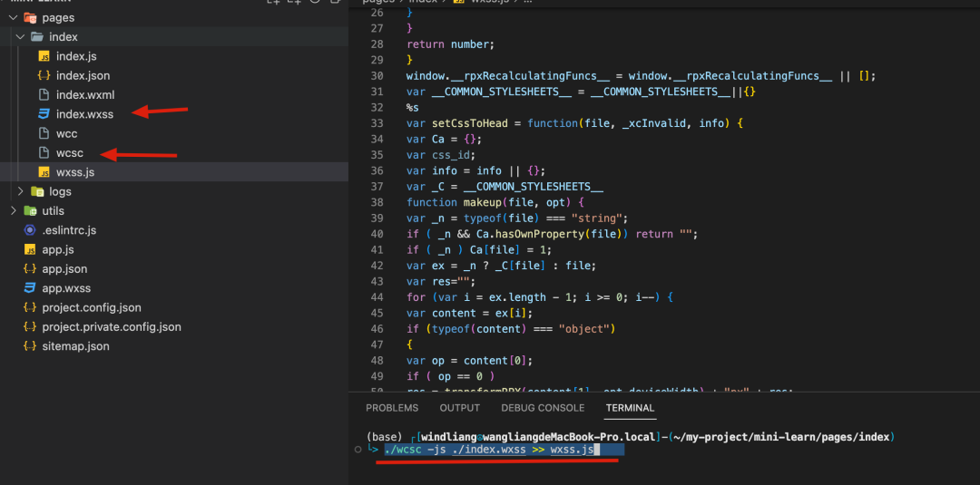Viewport: 980px width, 485px height.
Task: Click 'makeup' function name on line 38
Action: (482, 202)
